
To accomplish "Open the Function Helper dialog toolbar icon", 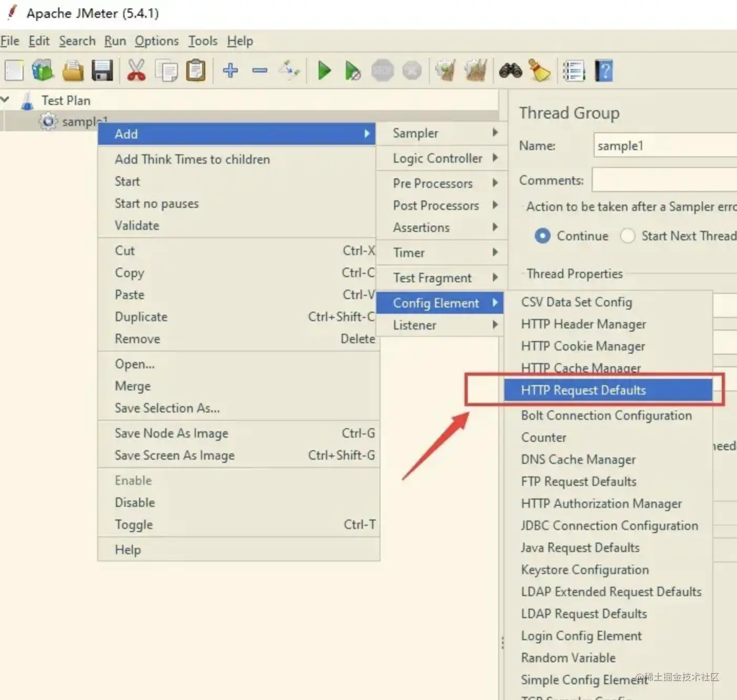I will click(x=574, y=71).
